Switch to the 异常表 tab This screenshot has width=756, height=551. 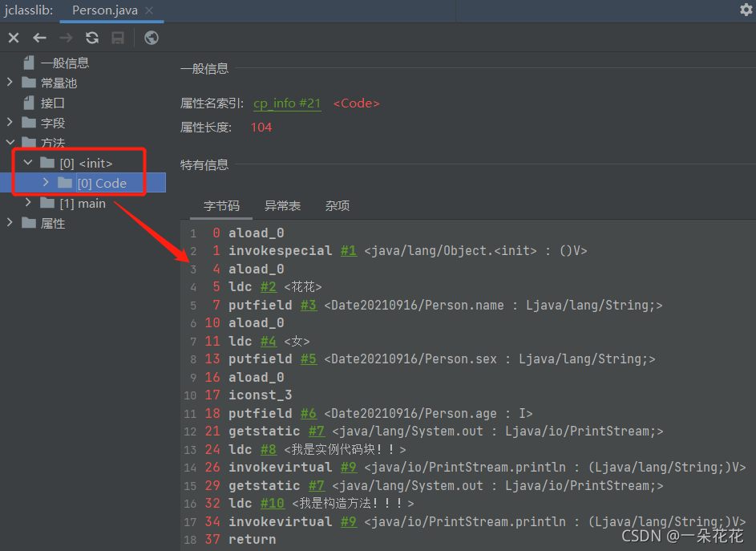282,206
